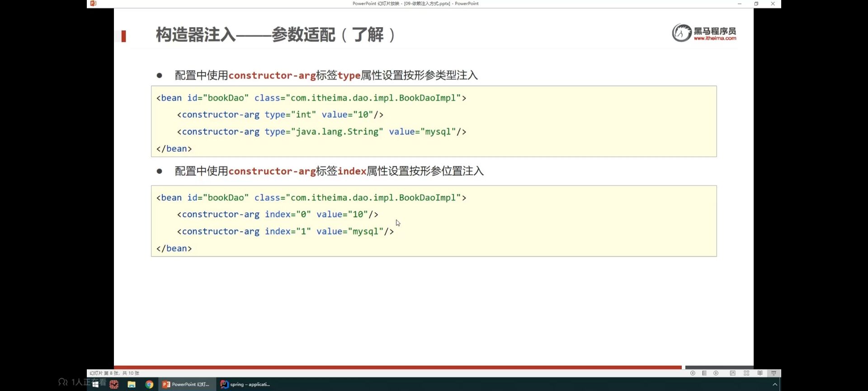The width and height of the screenshot is (868, 391).
Task: Advance to next slide arrow
Action: pyautogui.click(x=716, y=373)
